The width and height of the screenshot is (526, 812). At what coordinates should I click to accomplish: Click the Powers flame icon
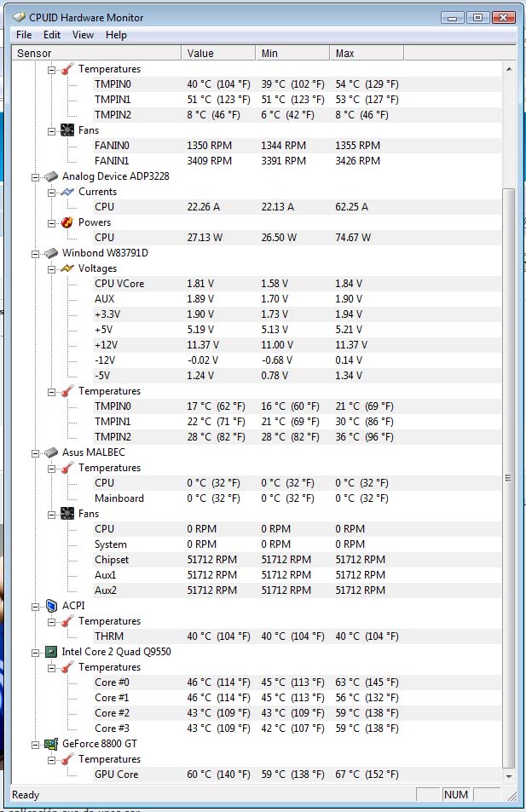click(67, 222)
